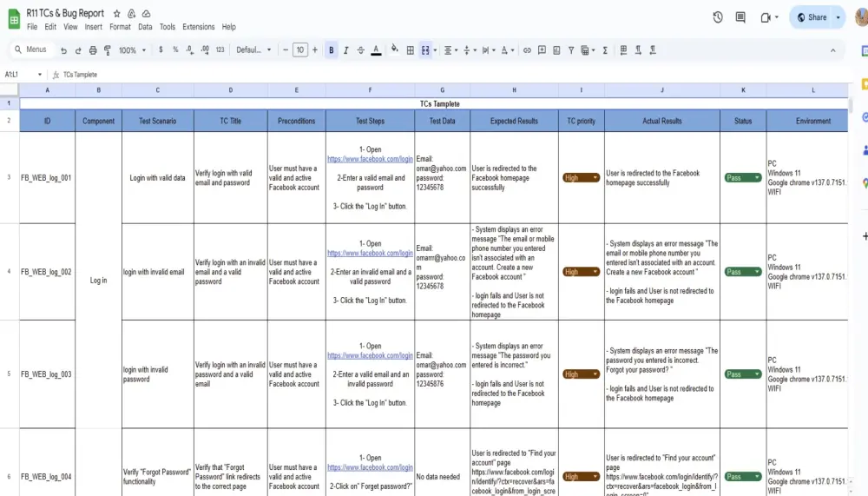Image resolution: width=868 pixels, height=496 pixels.
Task: Open the Format menu
Action: [120, 27]
